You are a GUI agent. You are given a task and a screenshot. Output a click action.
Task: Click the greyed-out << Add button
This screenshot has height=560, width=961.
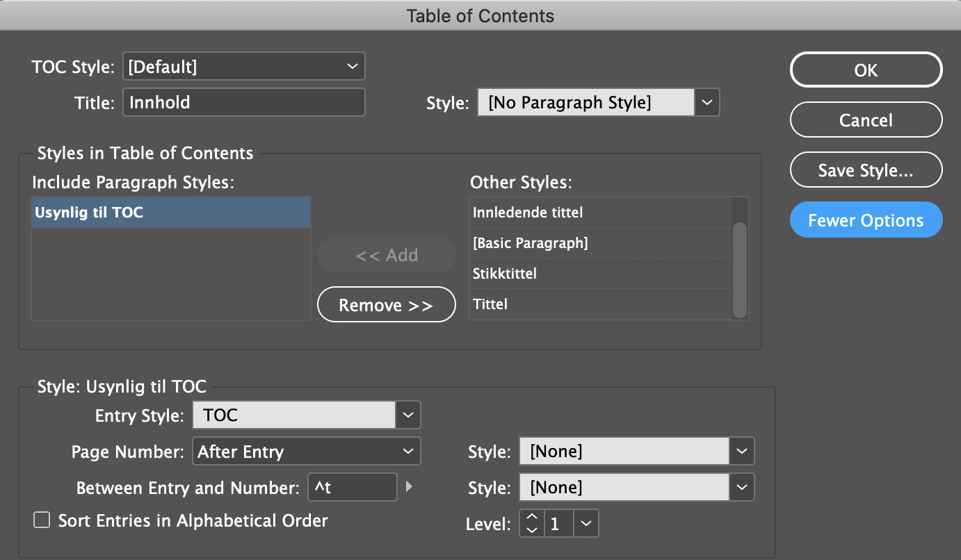click(386, 255)
